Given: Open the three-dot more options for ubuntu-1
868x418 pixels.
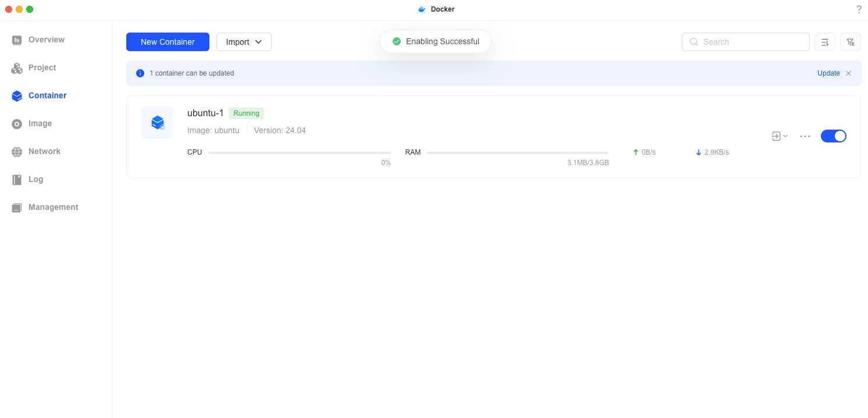Looking at the screenshot, I should pyautogui.click(x=805, y=136).
